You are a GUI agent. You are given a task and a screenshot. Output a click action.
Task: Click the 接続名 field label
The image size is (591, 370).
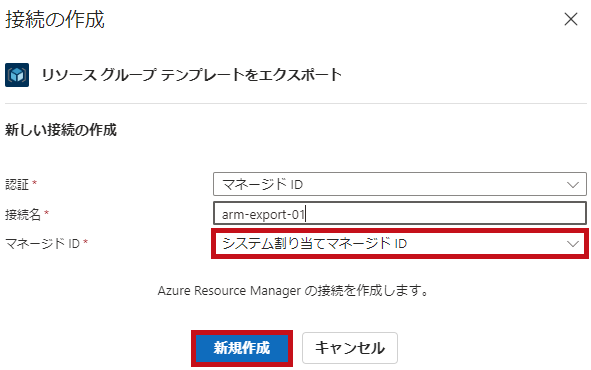(23, 214)
